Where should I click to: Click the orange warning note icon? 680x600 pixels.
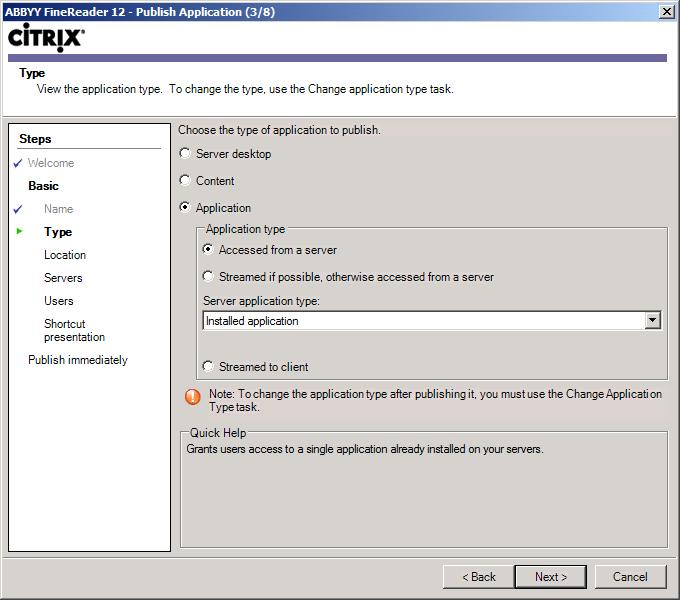(x=193, y=397)
